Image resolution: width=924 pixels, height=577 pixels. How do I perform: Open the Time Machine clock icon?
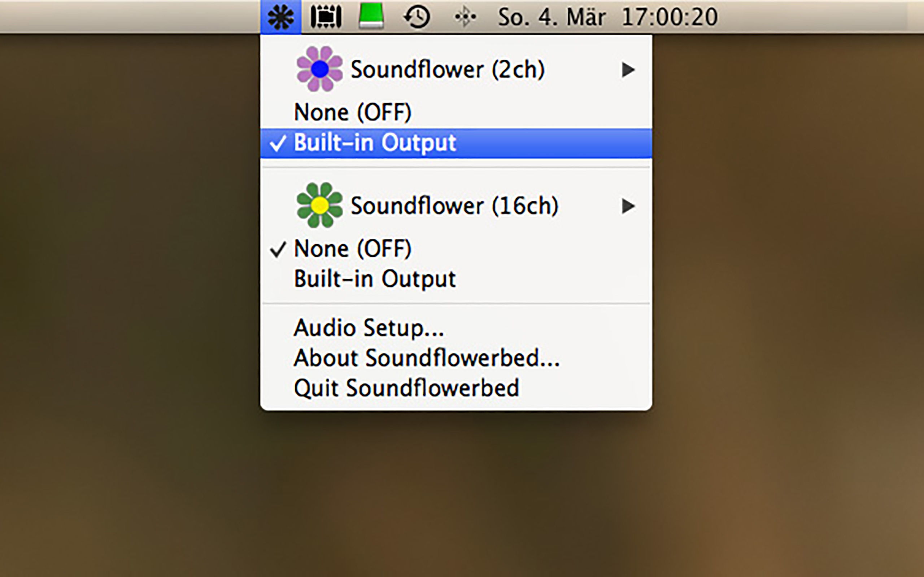[417, 17]
